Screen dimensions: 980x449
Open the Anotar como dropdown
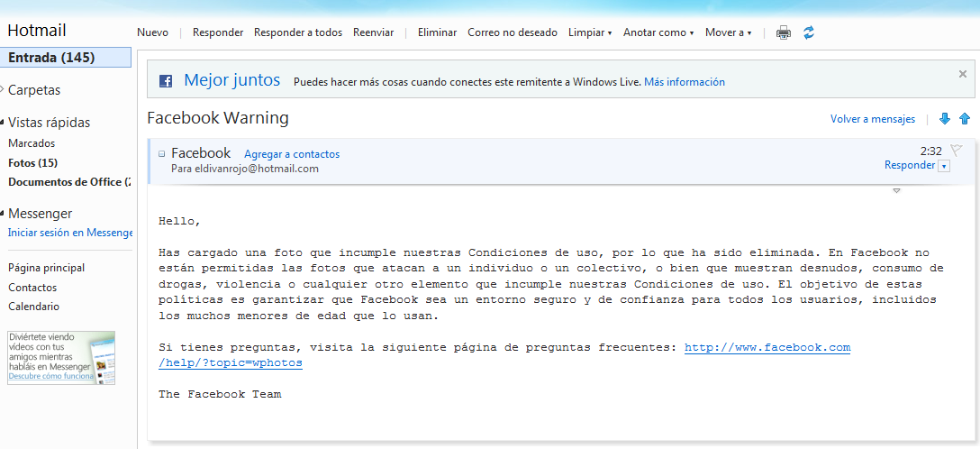[658, 32]
